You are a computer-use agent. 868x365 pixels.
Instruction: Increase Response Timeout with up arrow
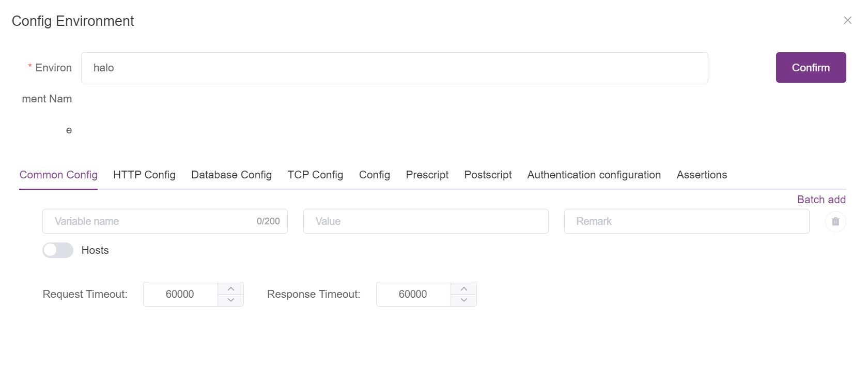click(463, 288)
